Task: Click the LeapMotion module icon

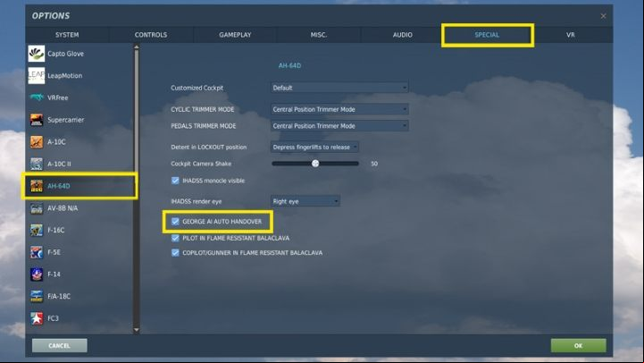Action: click(36, 76)
